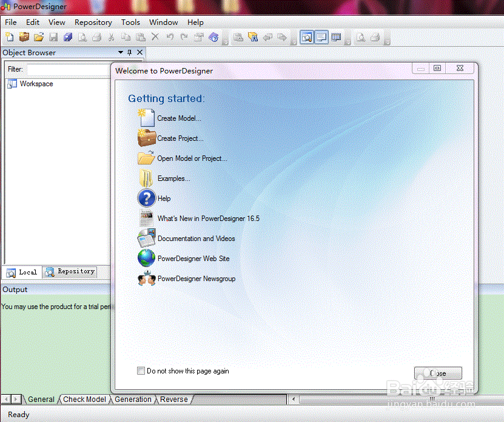Image resolution: width=504 pixels, height=422 pixels.
Task: Select the Workspace tree node
Action: pos(36,84)
